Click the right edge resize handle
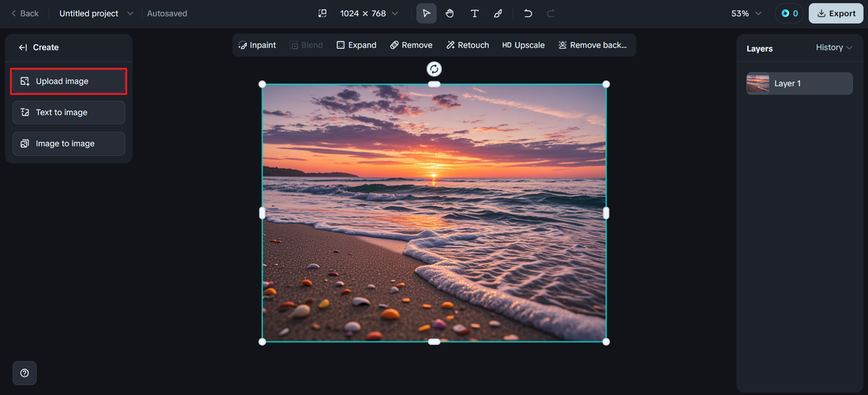 (x=606, y=213)
